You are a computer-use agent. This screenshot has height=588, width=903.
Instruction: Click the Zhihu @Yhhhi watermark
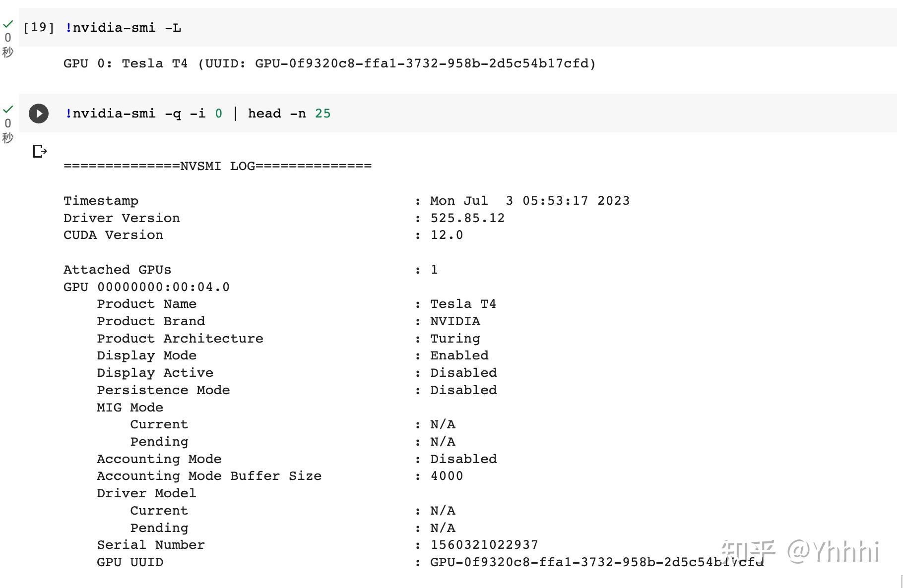coord(800,551)
